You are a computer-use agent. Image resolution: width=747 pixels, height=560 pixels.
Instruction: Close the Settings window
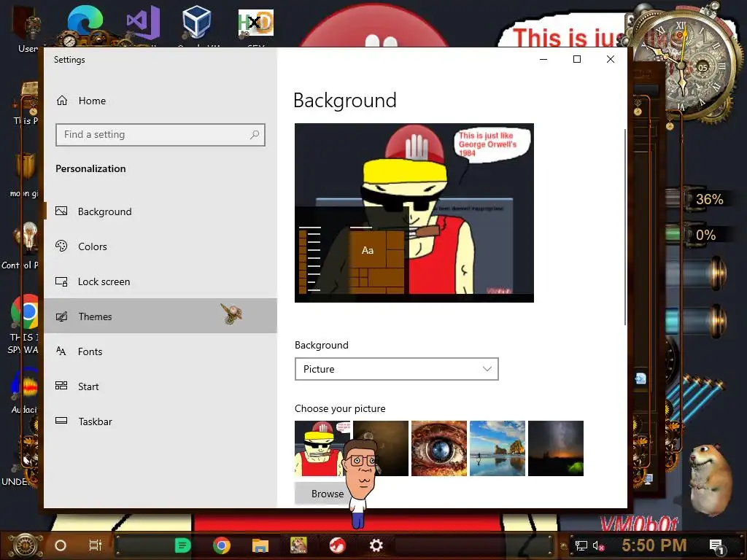(611, 59)
